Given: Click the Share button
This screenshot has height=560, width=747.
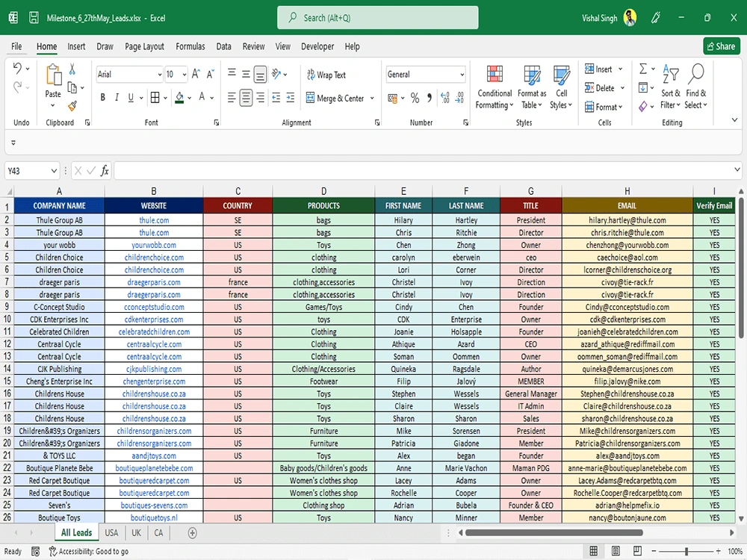Looking at the screenshot, I should 722,46.
